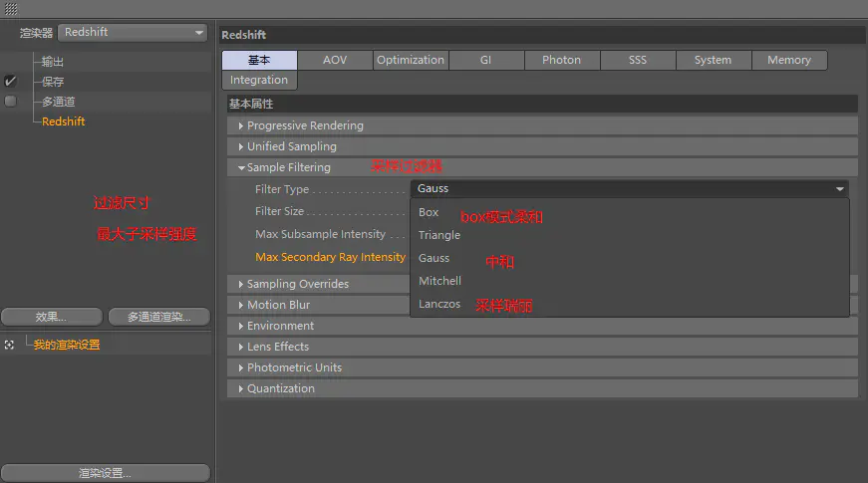
Task: Open the Memory tab
Action: pos(789,60)
